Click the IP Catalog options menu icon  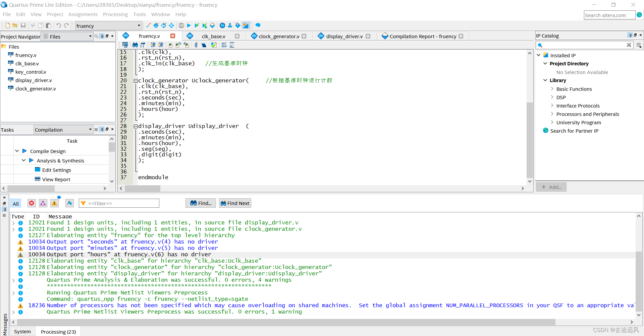(x=639, y=45)
